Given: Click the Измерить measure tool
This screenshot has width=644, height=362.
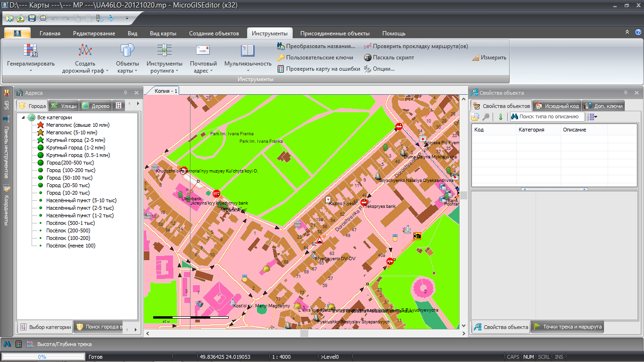Looking at the screenshot, I should tap(489, 58).
